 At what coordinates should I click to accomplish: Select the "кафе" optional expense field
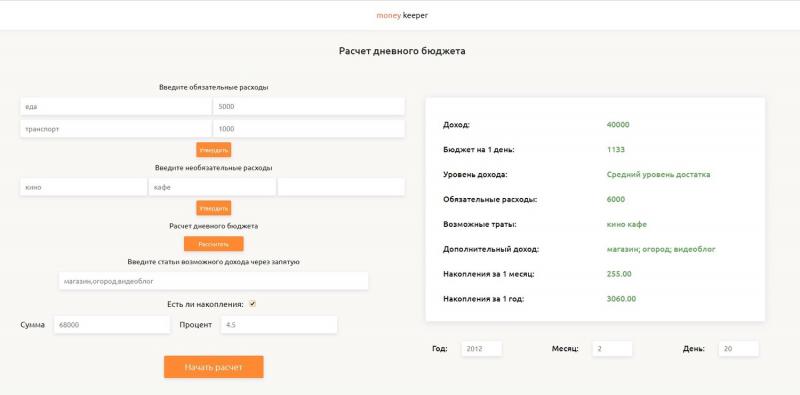212,187
